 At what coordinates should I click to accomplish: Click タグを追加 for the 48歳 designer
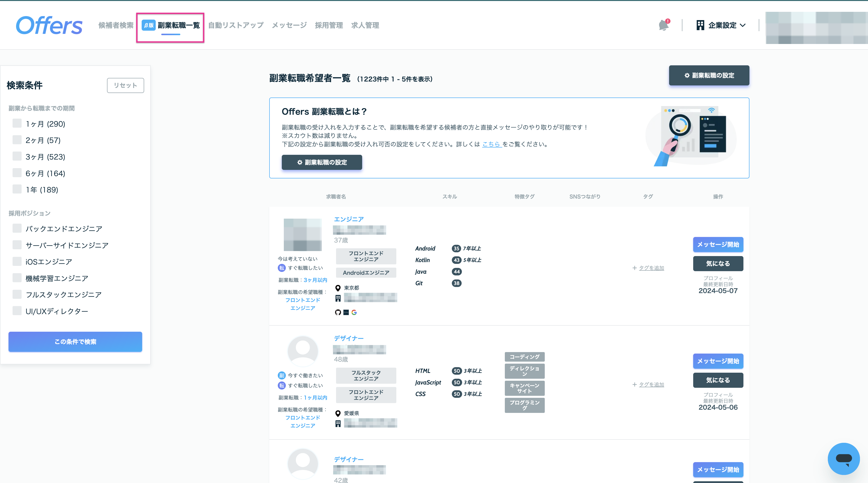coord(648,384)
